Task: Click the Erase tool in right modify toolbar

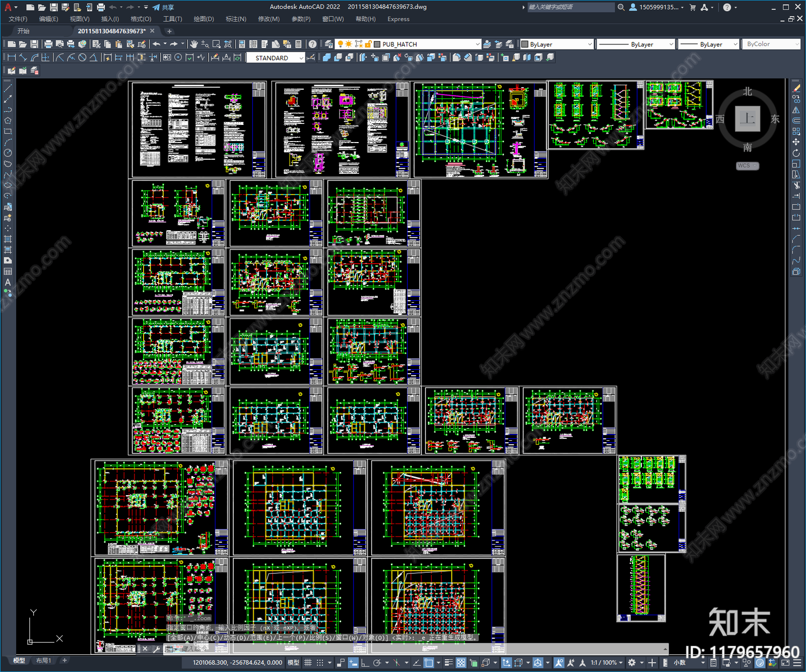Action: (796, 88)
